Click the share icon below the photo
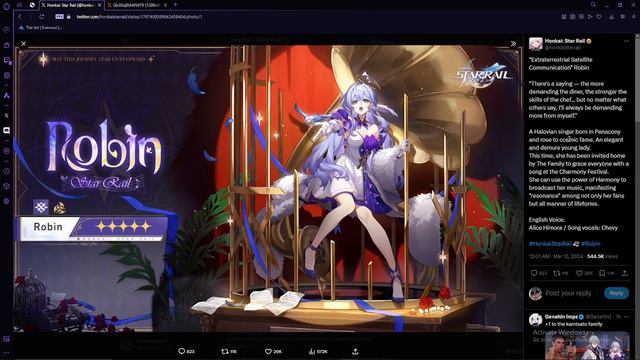 pyautogui.click(x=355, y=351)
